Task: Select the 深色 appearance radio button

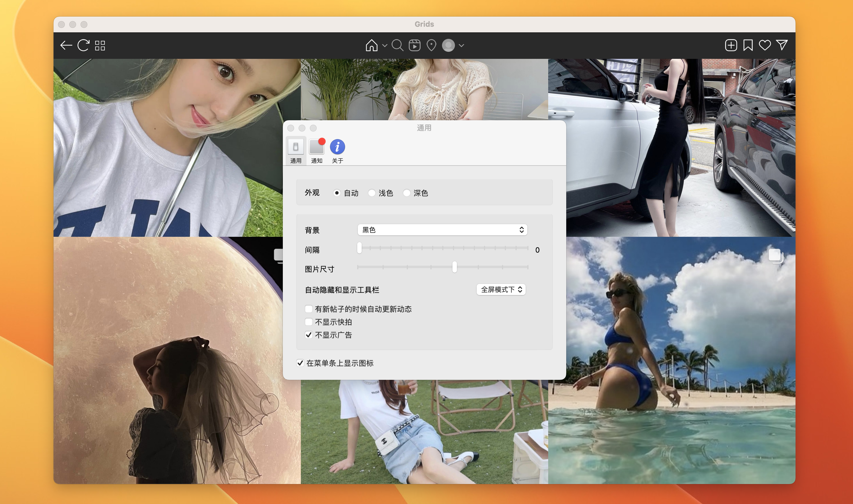Action: (406, 193)
